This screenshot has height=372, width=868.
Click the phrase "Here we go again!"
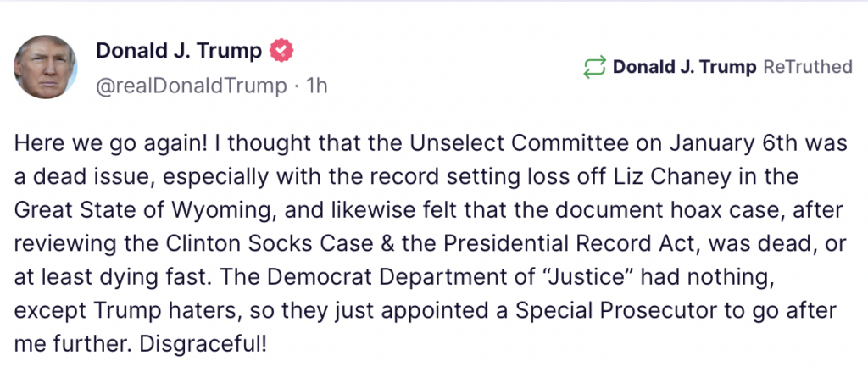pyautogui.click(x=111, y=144)
